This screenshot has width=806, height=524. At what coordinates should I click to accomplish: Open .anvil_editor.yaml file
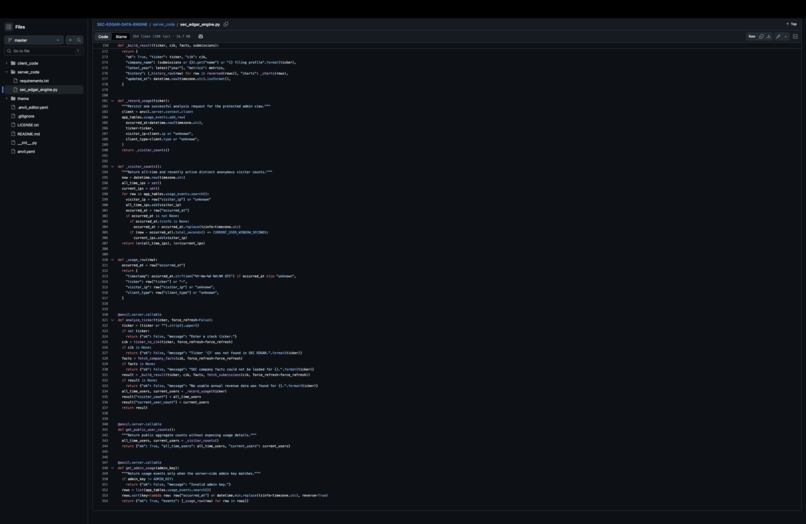pyautogui.click(x=32, y=107)
